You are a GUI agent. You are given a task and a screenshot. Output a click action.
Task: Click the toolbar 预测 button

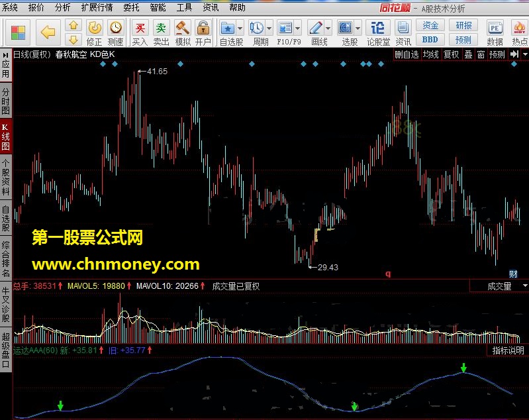463,40
